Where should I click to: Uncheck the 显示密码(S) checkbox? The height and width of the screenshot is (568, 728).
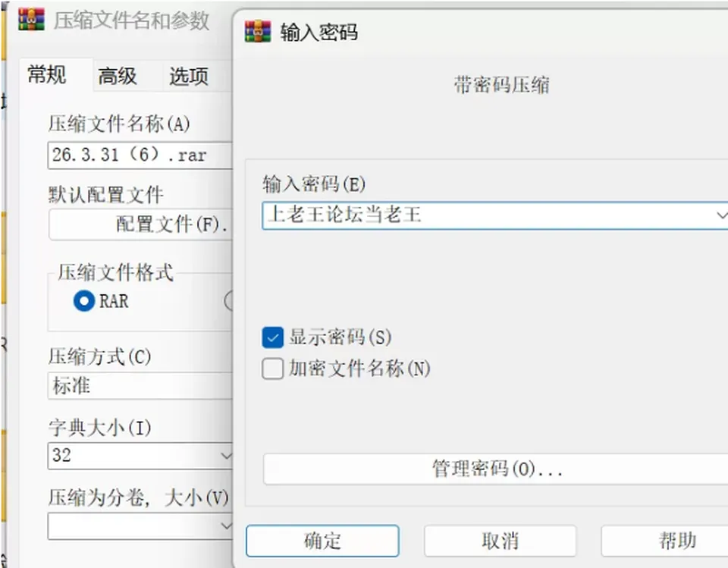click(x=272, y=337)
